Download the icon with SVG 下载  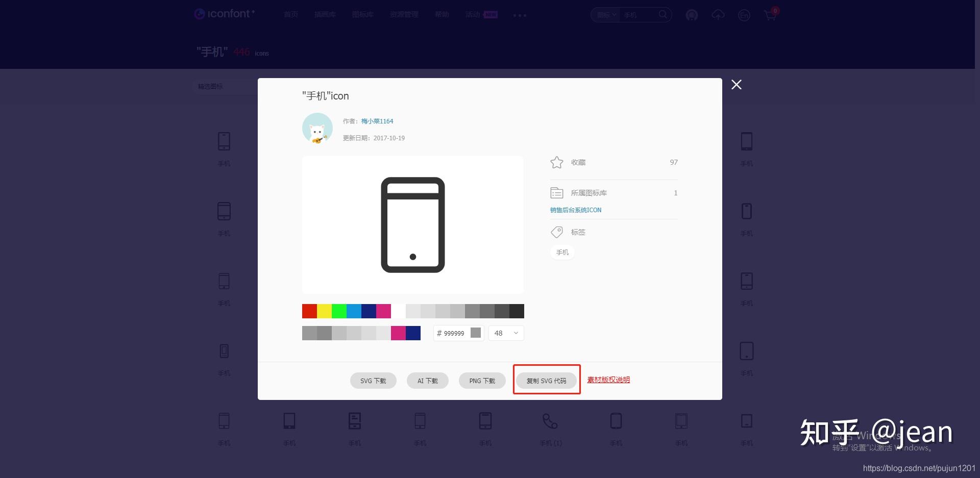coord(373,381)
